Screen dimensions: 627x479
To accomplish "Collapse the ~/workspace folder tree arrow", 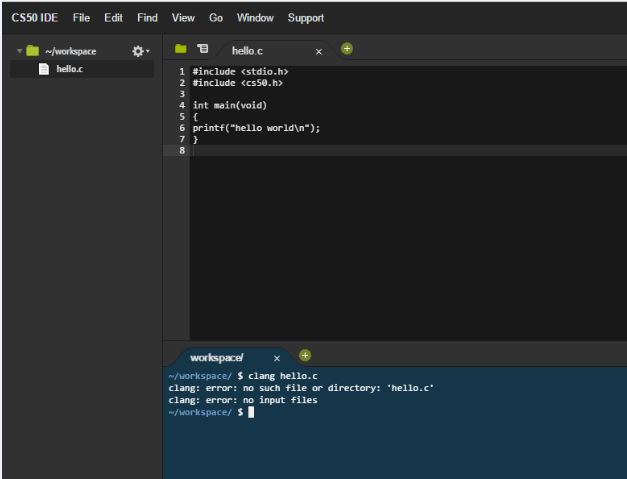I will [x=19, y=51].
